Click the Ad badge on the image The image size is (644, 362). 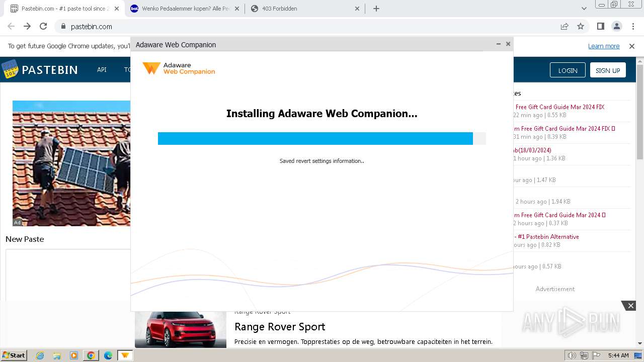18,222
